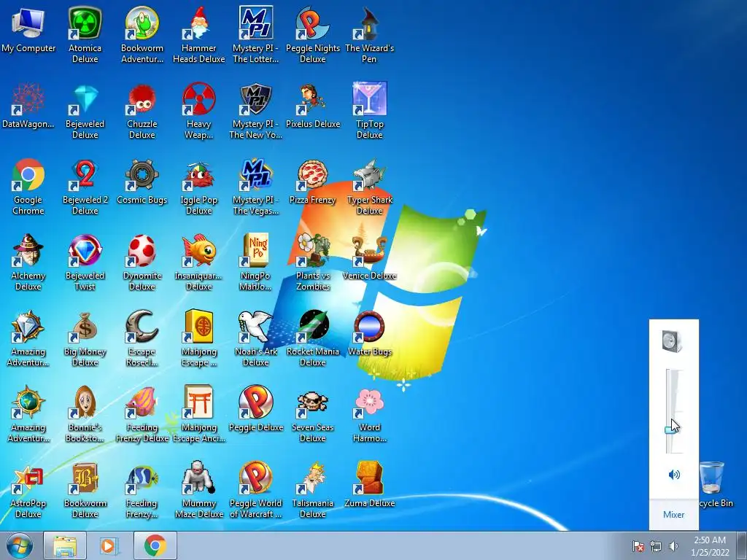Open speaker device icon in volume popup

tap(672, 341)
